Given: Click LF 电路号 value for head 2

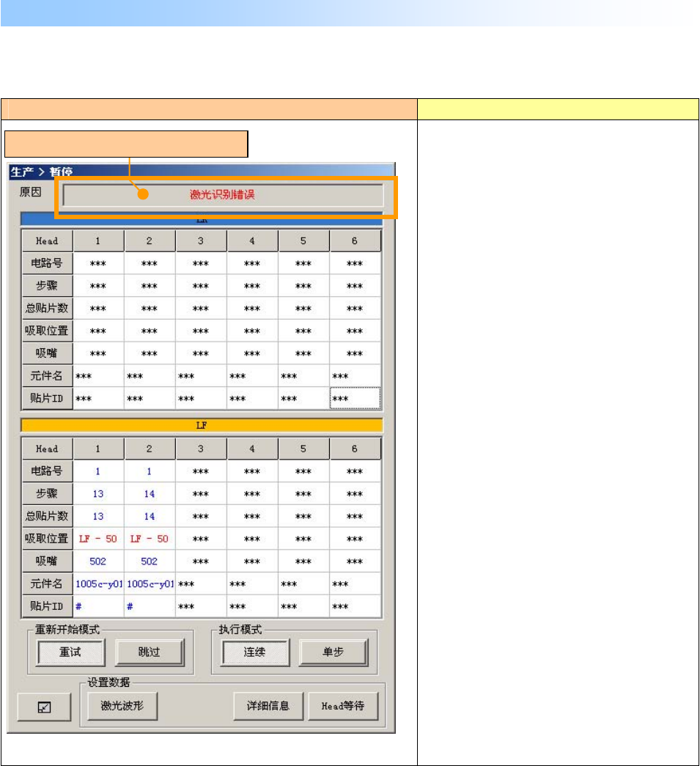Looking at the screenshot, I should (150, 471).
